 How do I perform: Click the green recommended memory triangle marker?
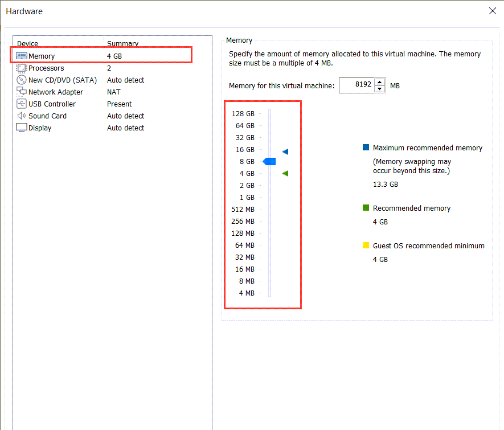(x=285, y=173)
